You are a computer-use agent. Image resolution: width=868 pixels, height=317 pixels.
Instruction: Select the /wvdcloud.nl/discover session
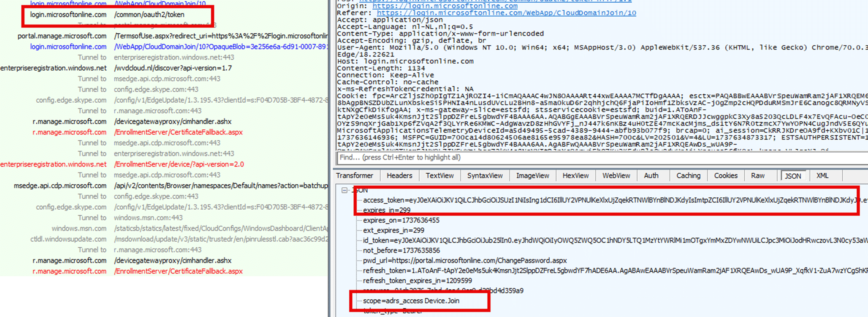(164, 68)
